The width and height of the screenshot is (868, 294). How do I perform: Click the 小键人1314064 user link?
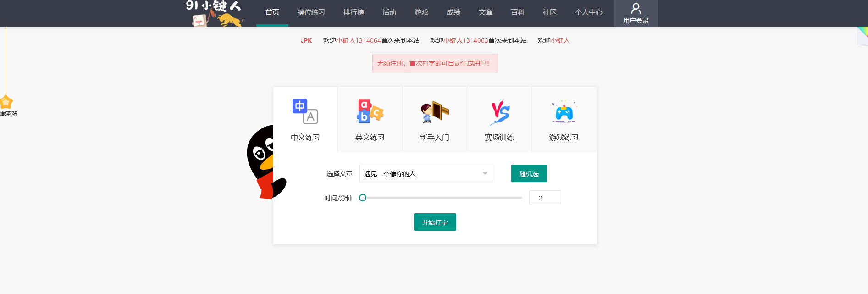(x=359, y=40)
